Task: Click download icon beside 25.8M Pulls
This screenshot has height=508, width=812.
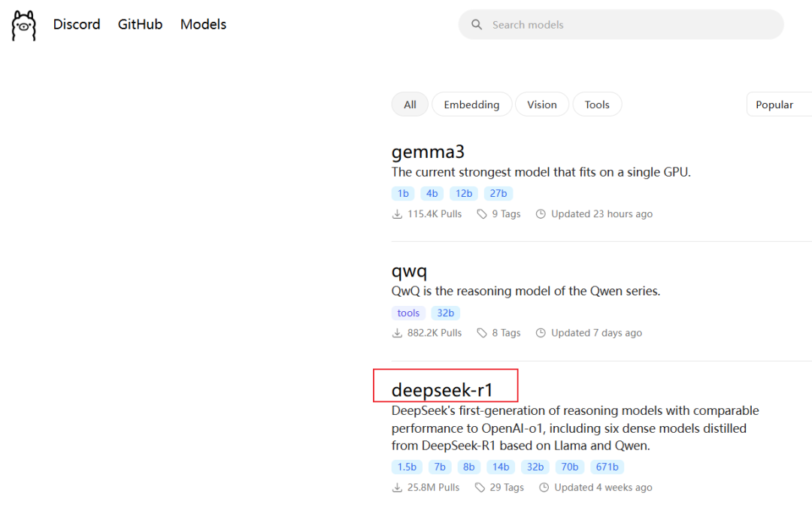Action: coord(397,487)
